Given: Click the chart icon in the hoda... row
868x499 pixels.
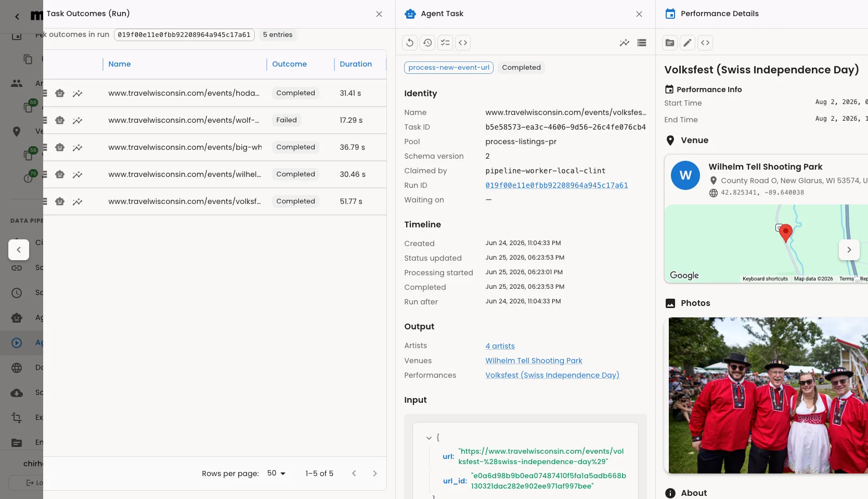Looking at the screenshot, I should tap(77, 93).
